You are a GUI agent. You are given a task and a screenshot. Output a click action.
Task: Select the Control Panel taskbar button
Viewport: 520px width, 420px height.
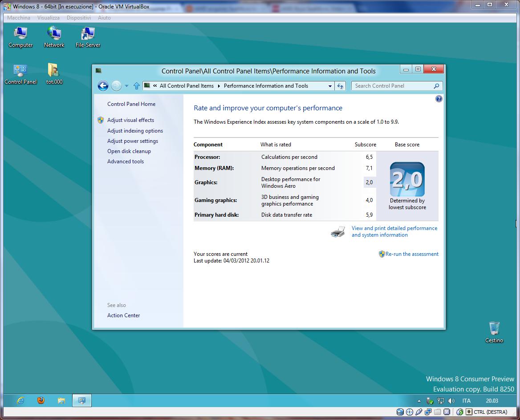pos(81,400)
